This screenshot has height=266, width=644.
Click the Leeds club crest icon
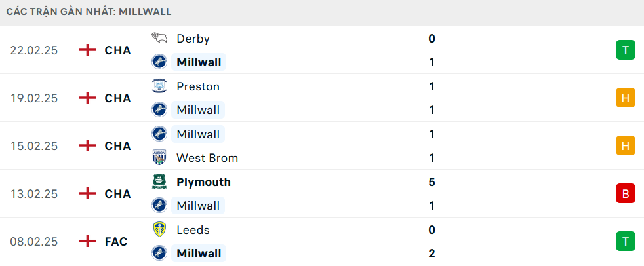[x=159, y=230]
